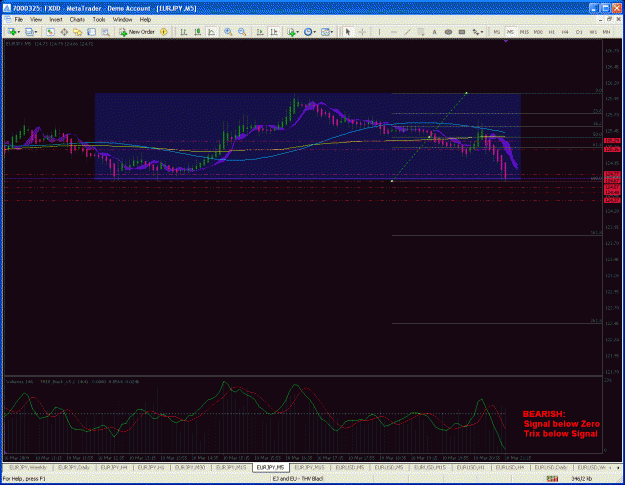Expand the Profiles dropdown arrow

(x=35, y=32)
